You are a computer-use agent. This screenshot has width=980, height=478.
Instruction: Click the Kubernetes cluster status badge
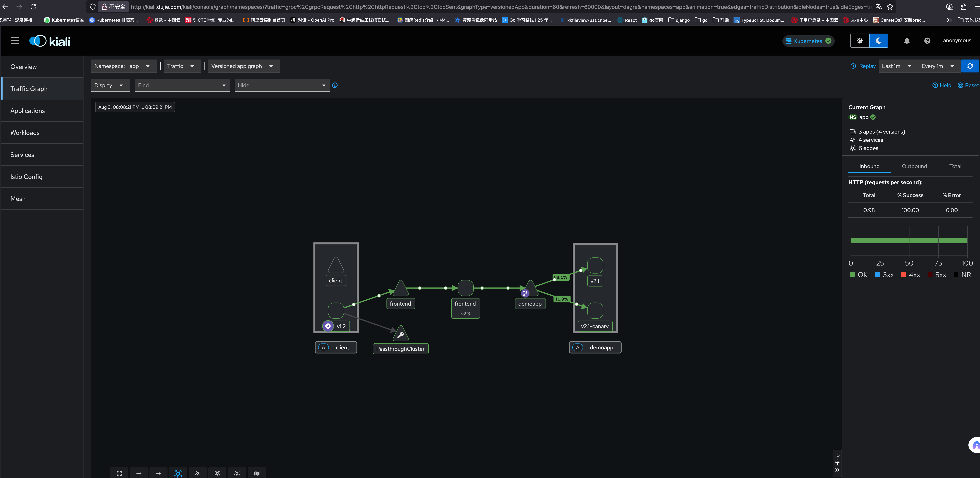point(808,41)
